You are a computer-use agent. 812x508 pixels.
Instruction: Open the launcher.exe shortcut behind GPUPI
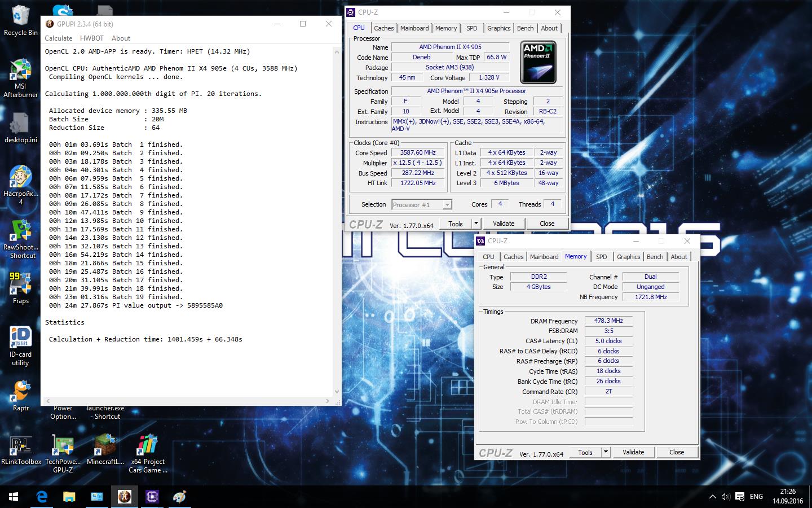point(105,413)
